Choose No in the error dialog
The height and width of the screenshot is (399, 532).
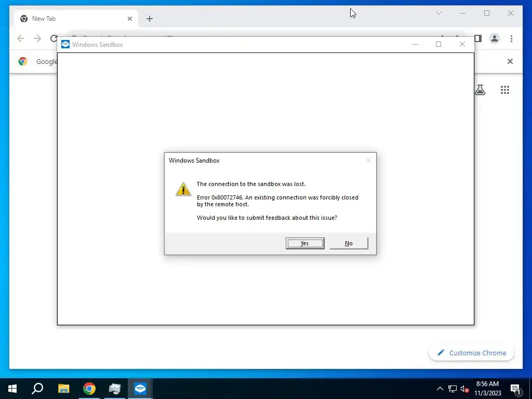coord(349,243)
